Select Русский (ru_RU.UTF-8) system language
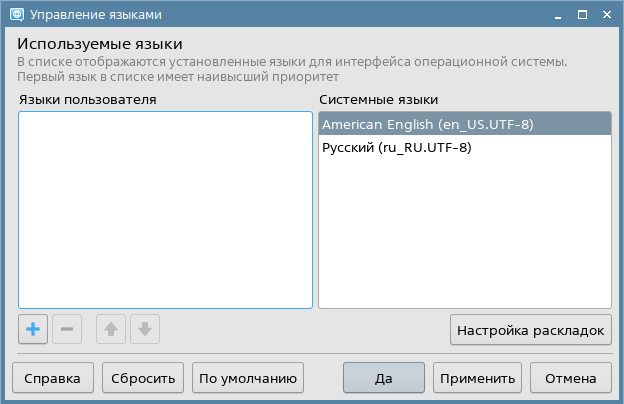Screen dimensions: 624x404 [465, 147]
